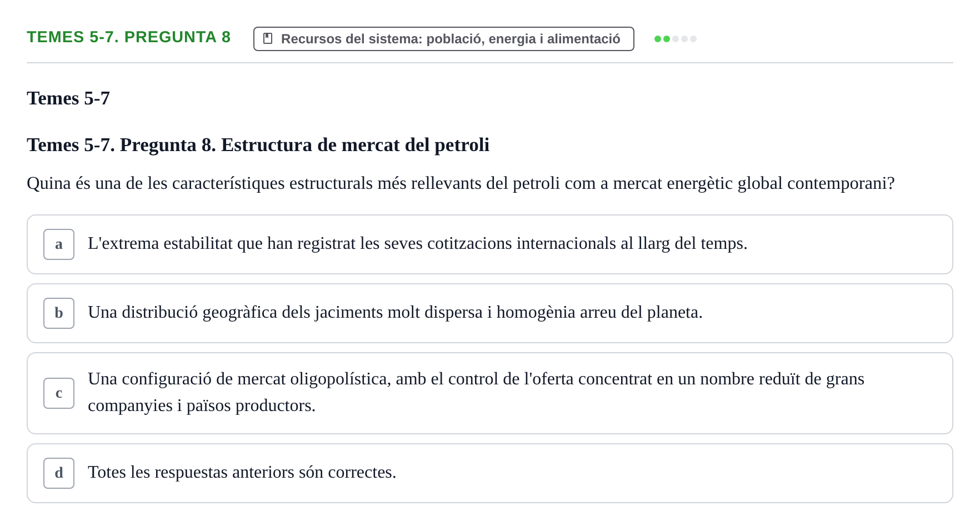Choose option 'Una distribució geogràfica' text
This screenshot has width=980, height=531.
(395, 312)
